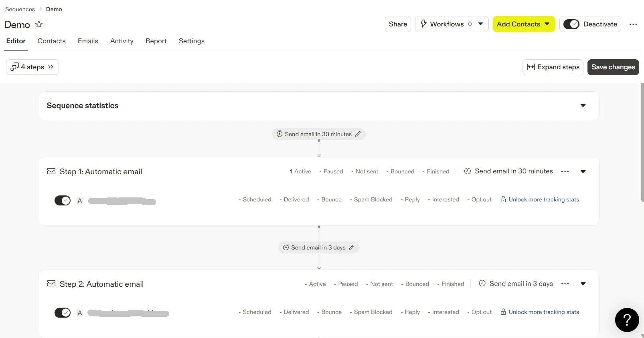Click Step 1 Unlock more tracking stats link
The height and width of the screenshot is (338, 644).
coord(543,199)
